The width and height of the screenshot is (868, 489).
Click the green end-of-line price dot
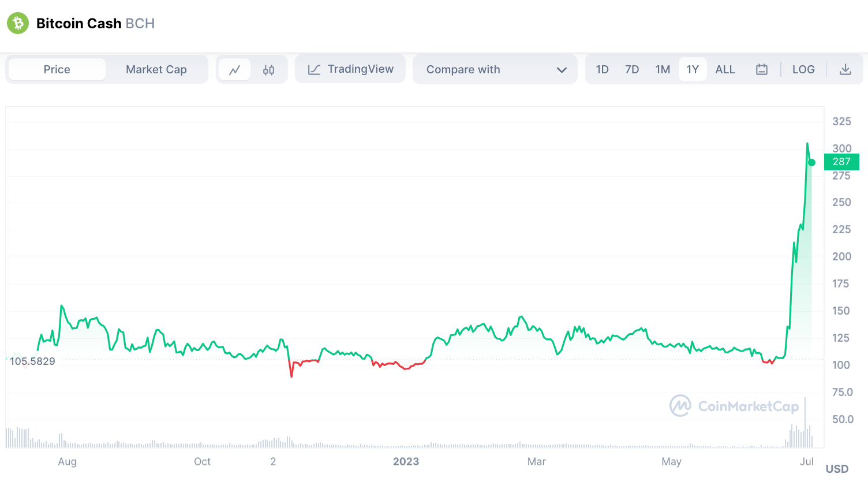tap(811, 162)
